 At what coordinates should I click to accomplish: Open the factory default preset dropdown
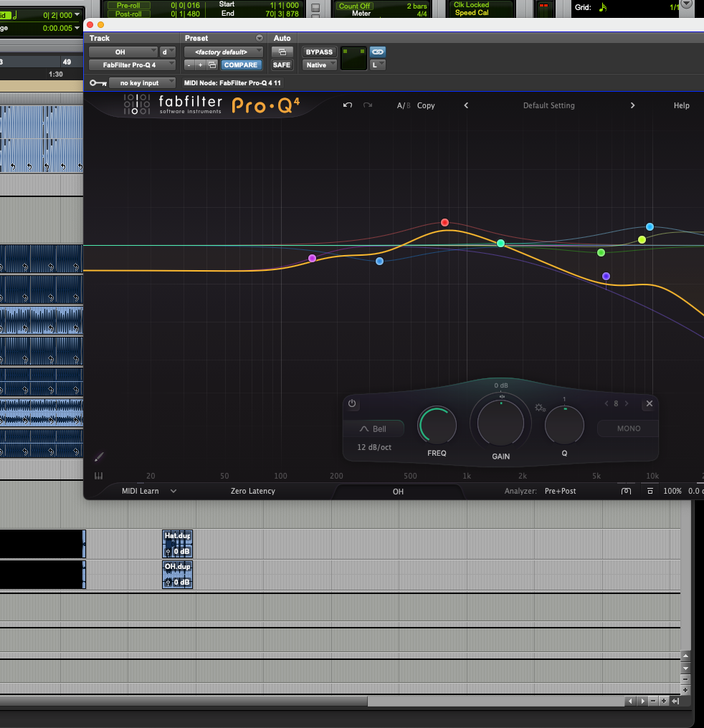point(224,52)
